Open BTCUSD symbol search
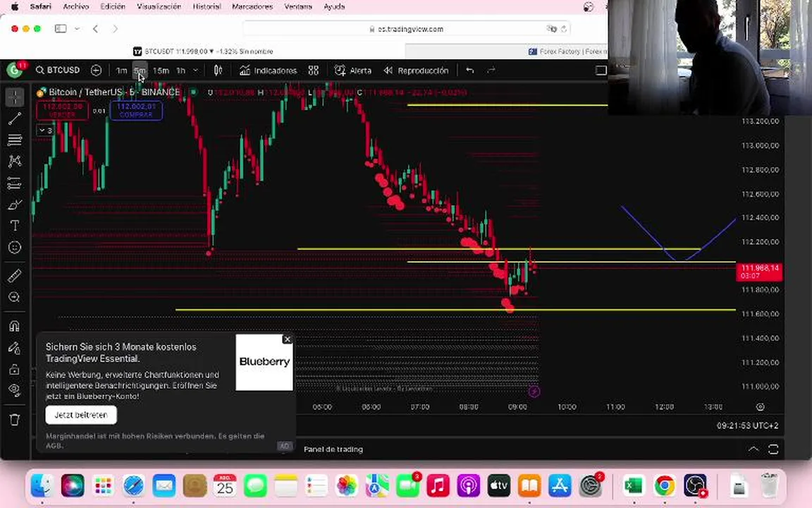The height and width of the screenshot is (508, 812). [x=58, y=70]
